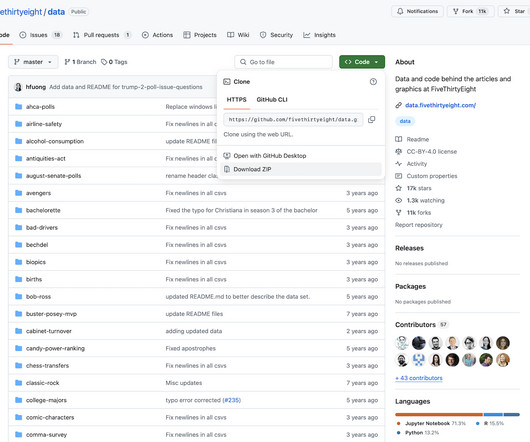Viewport: 530px width, 442px height.
Task: Open the comic-characters folder
Action: pyautogui.click(x=50, y=417)
